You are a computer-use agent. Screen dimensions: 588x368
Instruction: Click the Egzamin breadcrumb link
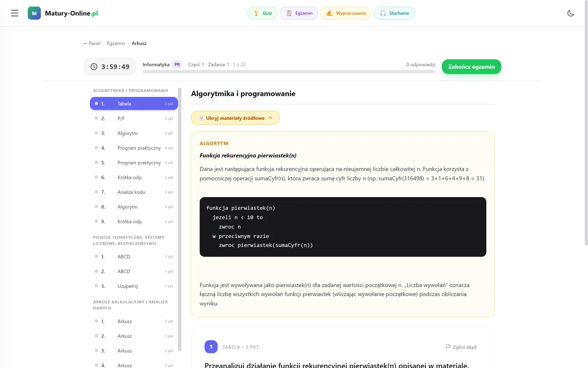click(x=116, y=43)
